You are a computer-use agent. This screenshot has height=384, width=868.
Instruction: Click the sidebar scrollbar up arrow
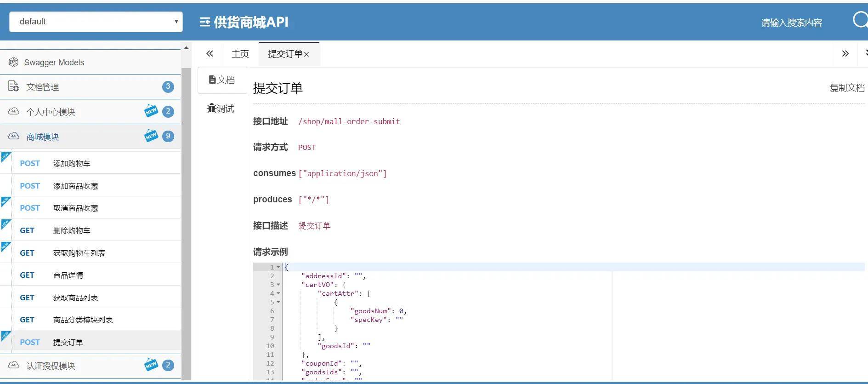click(x=186, y=48)
